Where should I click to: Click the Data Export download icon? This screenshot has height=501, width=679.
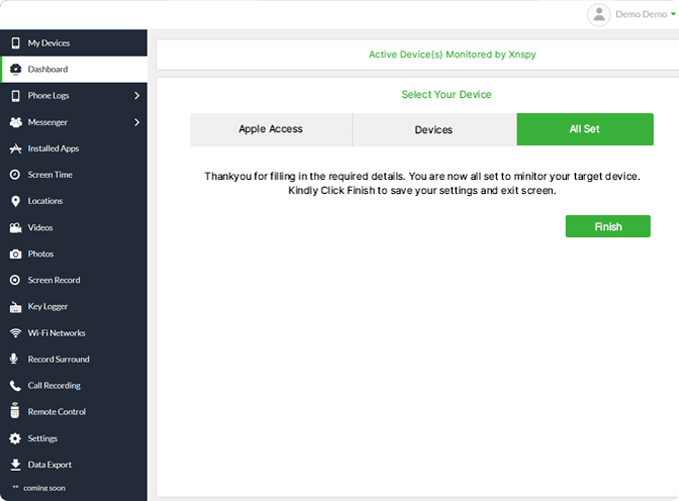15,465
